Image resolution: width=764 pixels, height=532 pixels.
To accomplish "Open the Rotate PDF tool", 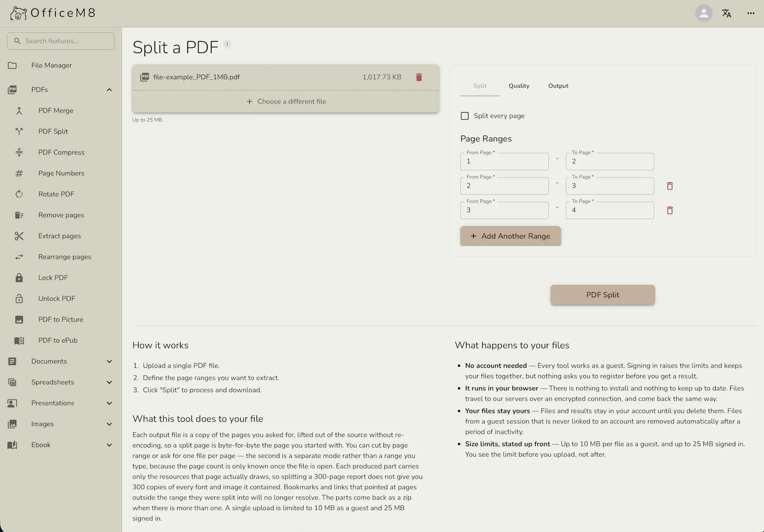I will [x=61, y=194].
